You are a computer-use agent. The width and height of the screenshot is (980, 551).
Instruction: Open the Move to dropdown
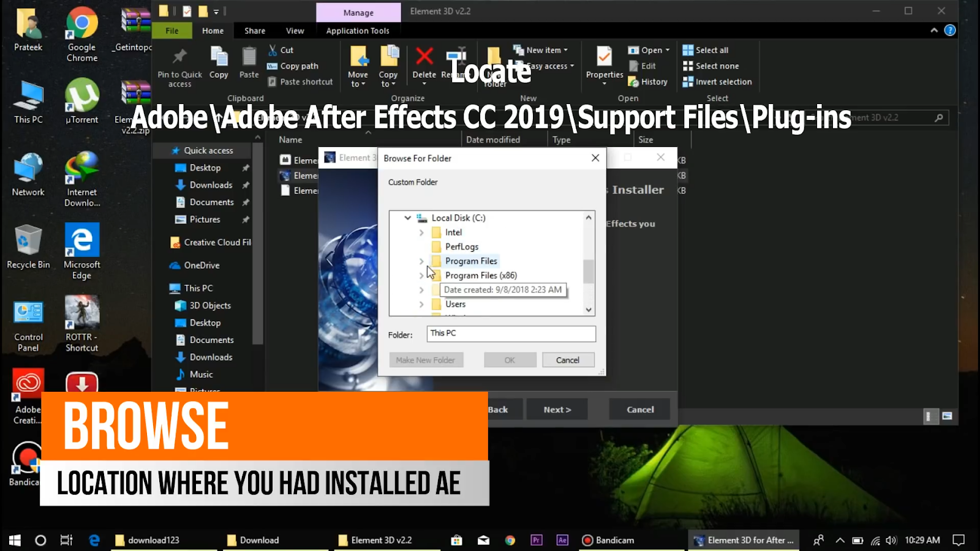coord(358,66)
